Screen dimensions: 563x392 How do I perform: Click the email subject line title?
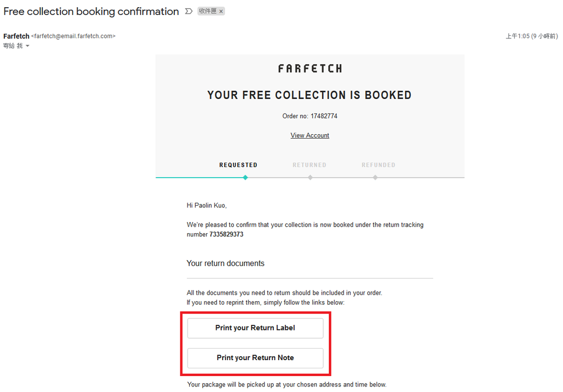pyautogui.click(x=91, y=12)
